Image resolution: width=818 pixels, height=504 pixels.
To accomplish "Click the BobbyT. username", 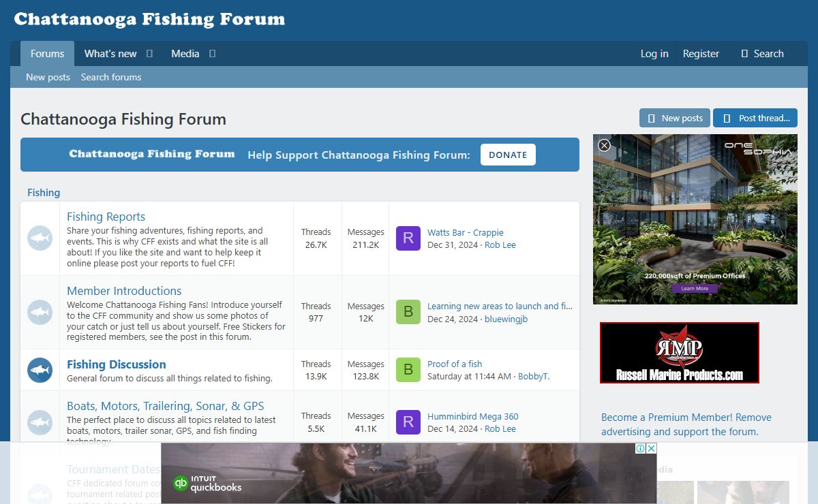I will pyautogui.click(x=534, y=376).
